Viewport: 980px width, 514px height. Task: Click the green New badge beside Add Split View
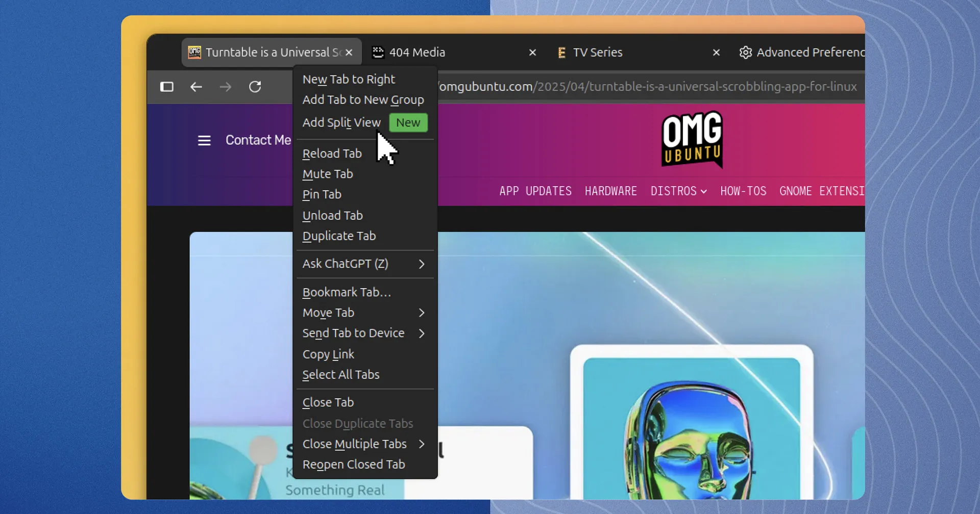pyautogui.click(x=408, y=122)
